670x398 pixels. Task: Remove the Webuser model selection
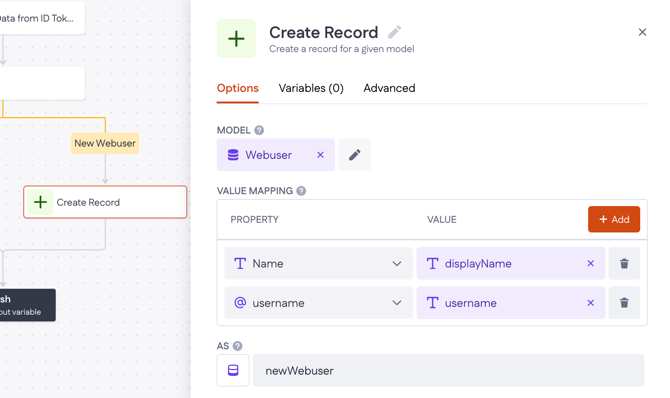pos(320,155)
